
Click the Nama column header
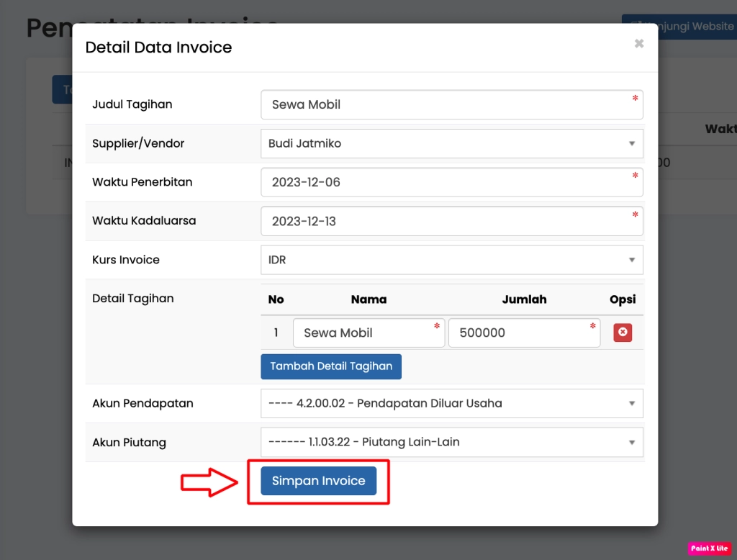tap(368, 299)
